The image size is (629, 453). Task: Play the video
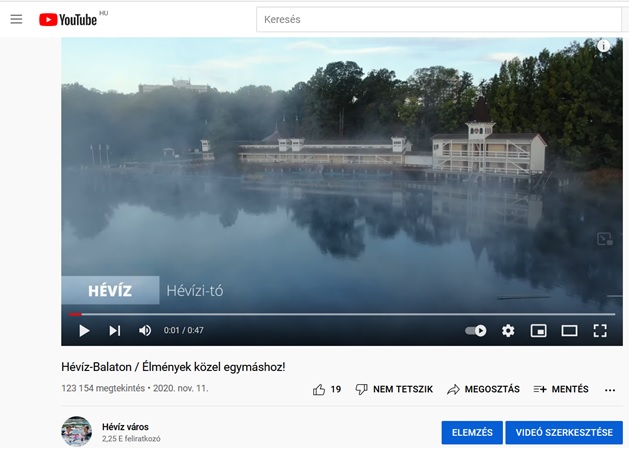[x=84, y=331]
